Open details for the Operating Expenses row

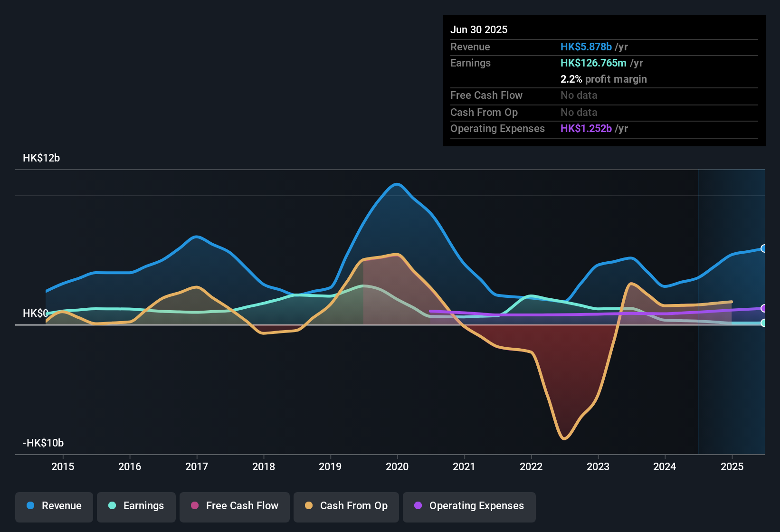[497, 128]
